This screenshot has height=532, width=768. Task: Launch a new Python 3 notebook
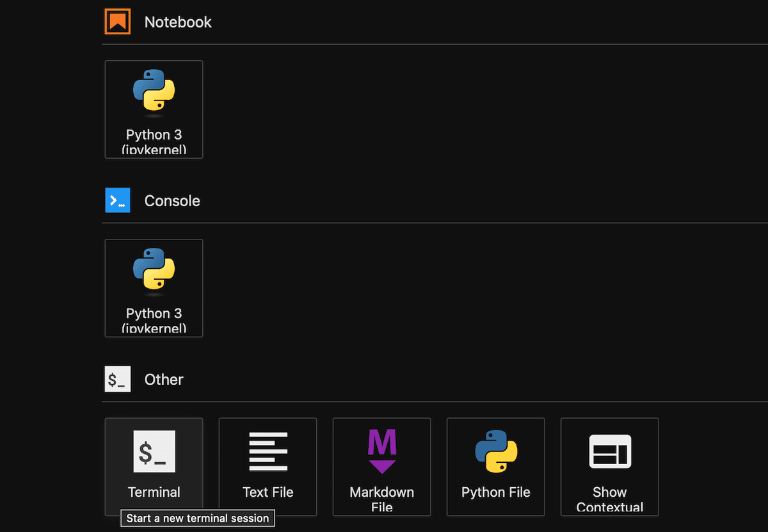(x=154, y=109)
